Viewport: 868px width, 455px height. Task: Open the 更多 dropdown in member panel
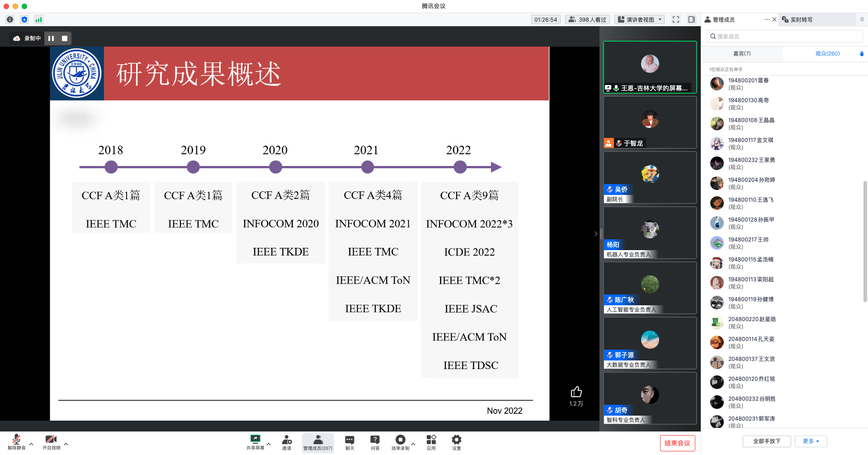[811, 441]
